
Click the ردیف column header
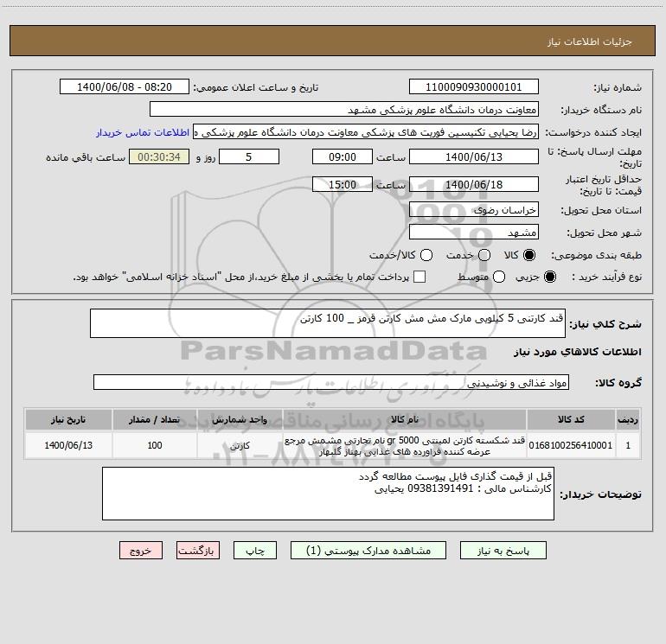[628, 419]
